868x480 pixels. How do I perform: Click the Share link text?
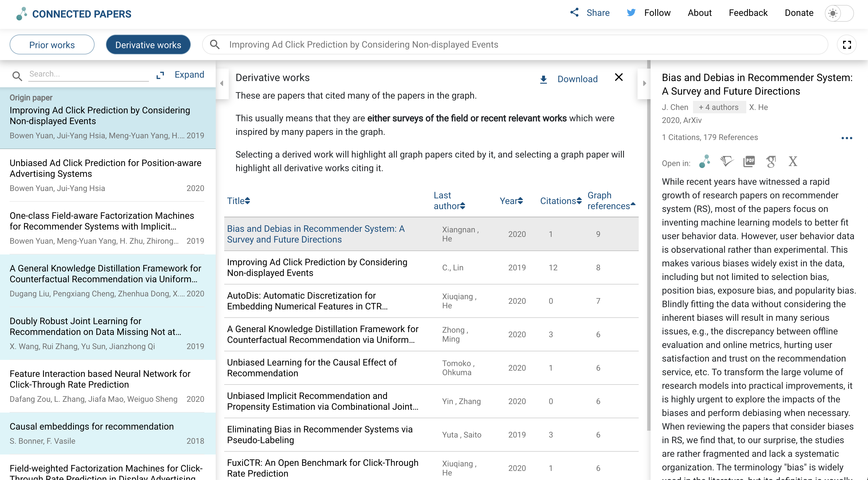(598, 13)
